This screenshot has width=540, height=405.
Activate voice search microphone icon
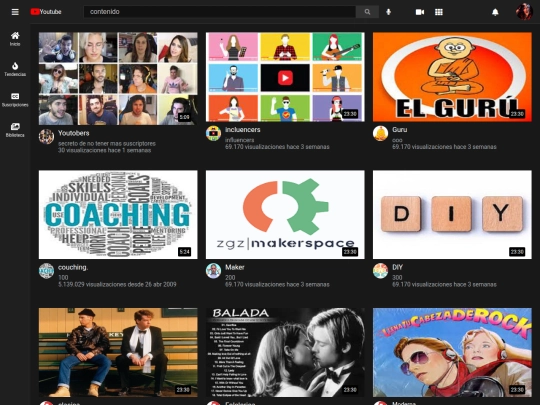388,12
